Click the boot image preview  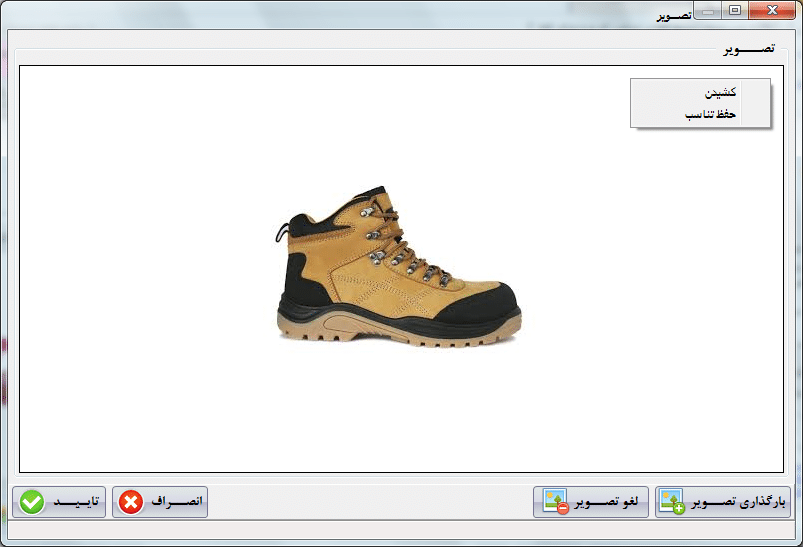click(x=398, y=267)
